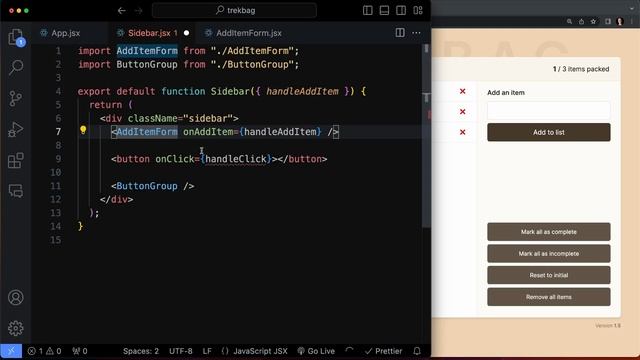Click the Go Live status bar button
Viewport: 640px width, 360px height.
click(x=316, y=351)
